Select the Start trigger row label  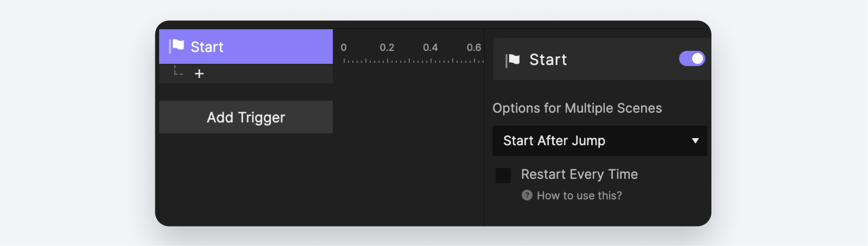207,47
